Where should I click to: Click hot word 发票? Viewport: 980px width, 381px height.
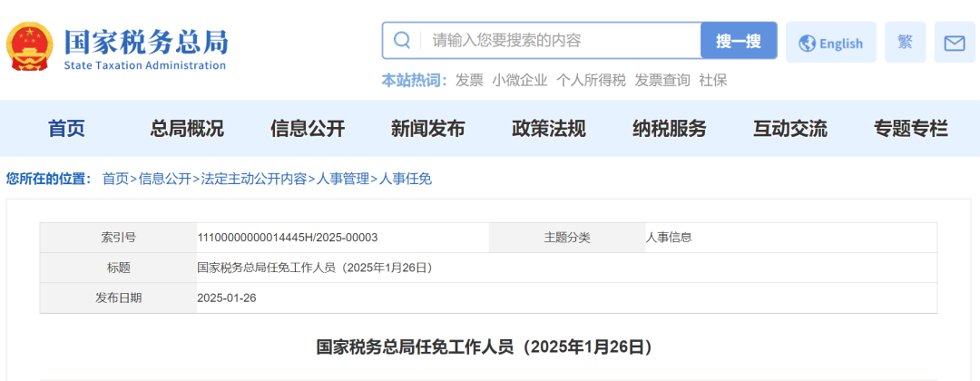click(x=469, y=80)
